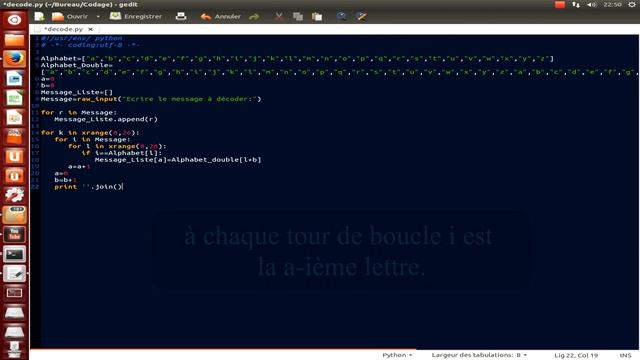Close the *decode.py tab
Screen dimensions: 640x360
point(90,29)
